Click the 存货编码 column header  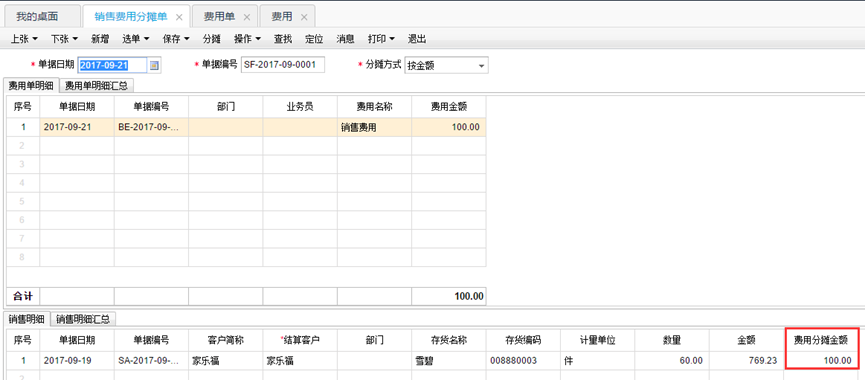click(x=524, y=340)
